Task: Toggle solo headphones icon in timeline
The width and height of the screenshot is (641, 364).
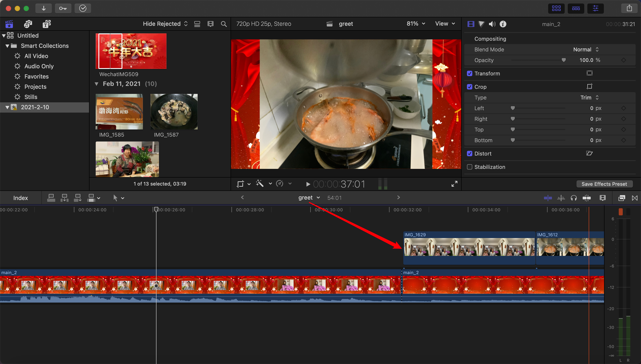Action: coord(574,198)
